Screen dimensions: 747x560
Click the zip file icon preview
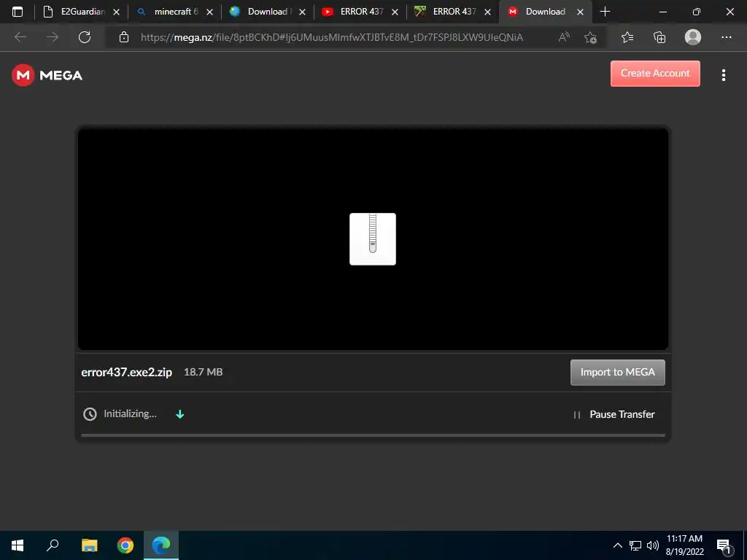pos(373,239)
